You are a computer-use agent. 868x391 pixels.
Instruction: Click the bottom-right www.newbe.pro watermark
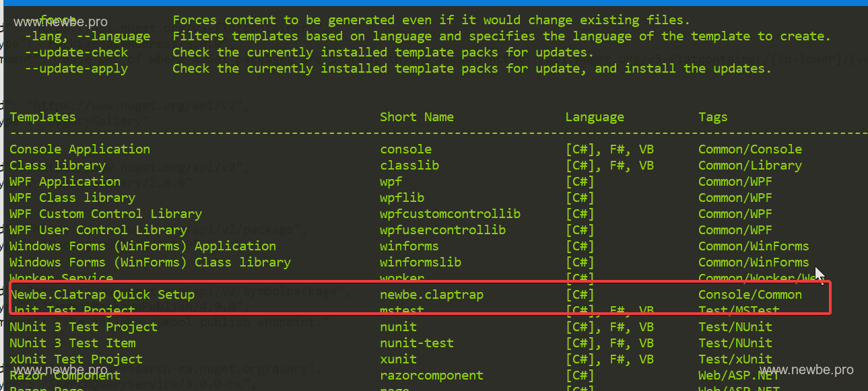point(806,370)
